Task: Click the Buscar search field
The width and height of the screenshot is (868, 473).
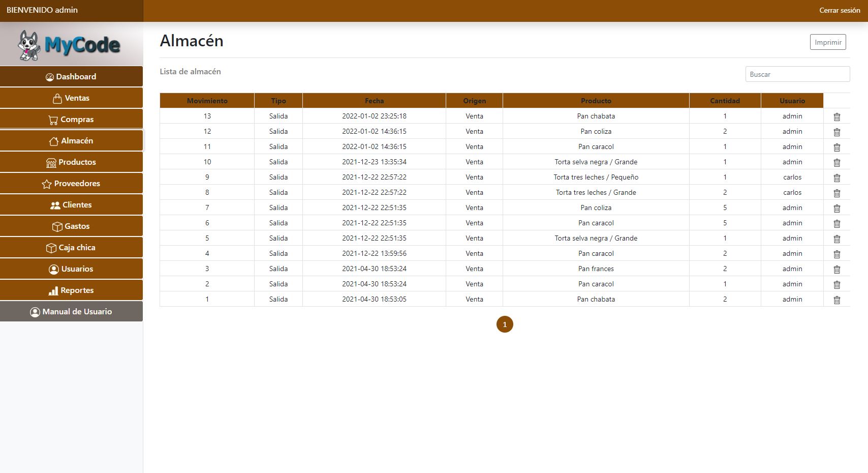Action: (797, 74)
